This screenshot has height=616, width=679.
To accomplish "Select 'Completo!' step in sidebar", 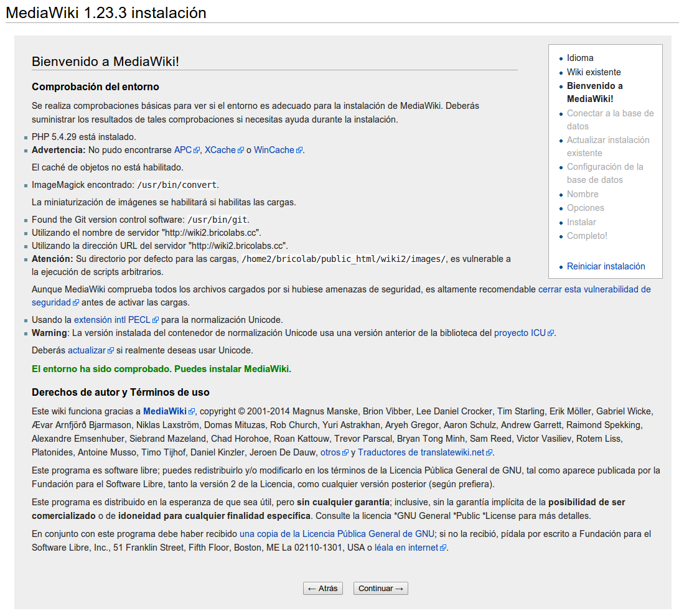I will 587,236.
